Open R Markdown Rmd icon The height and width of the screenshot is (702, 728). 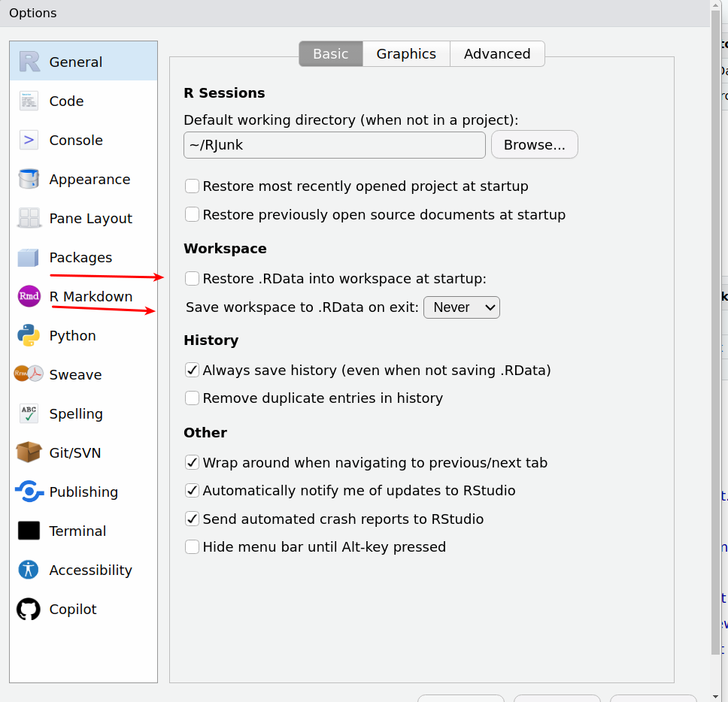tap(29, 296)
